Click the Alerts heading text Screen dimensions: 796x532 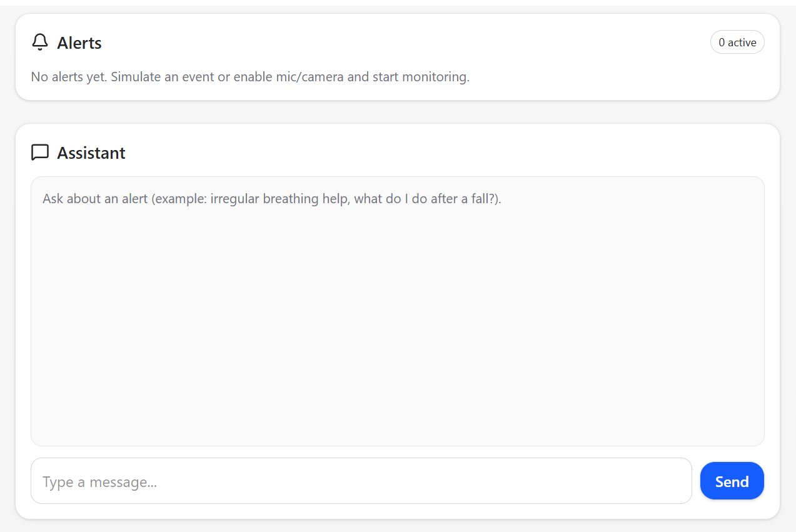coord(79,43)
